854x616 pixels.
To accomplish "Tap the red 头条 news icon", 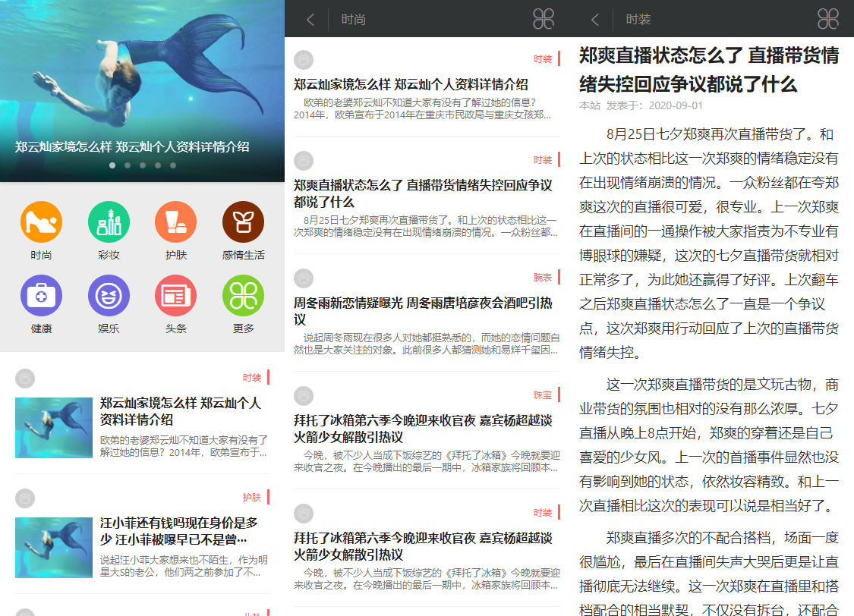I will 176,296.
